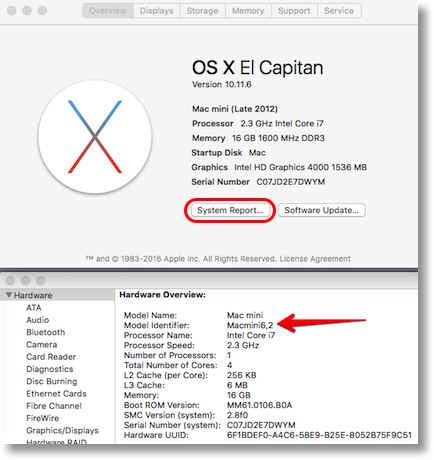Click the Macmini6,2 model identifier value
Viewport: 434px width, 460px height.
coord(250,325)
